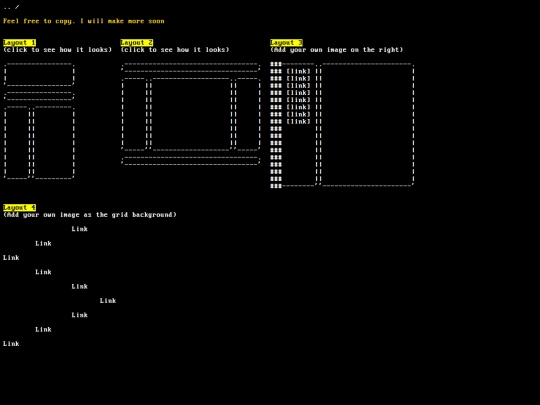Viewport: 540px width, 405px height.
Task: Click the most indented Link under Layout 4
Action: [108, 301]
